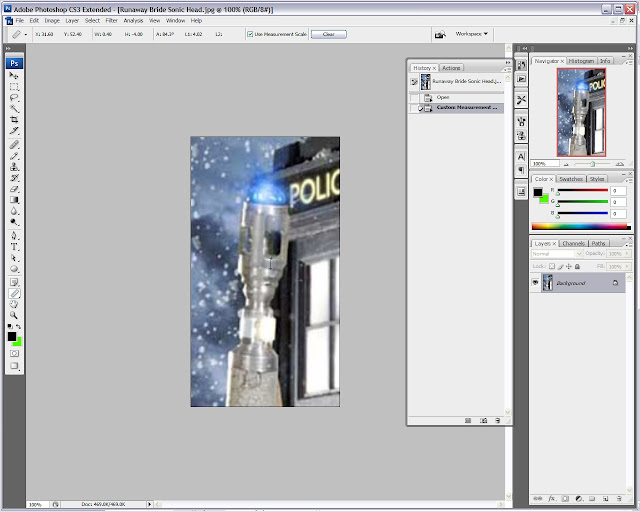Select the Path Selection tool
Viewport: 640px width, 512px height.
point(14,258)
